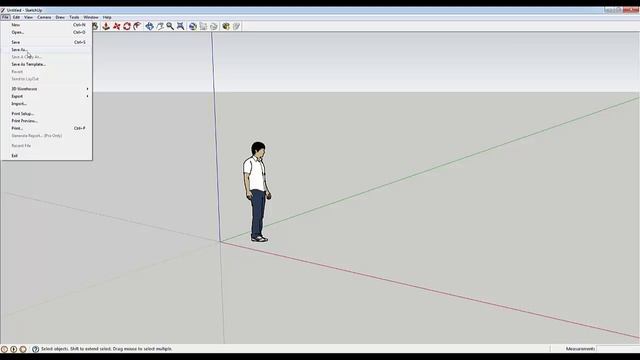The image size is (640, 360).
Task: Open Add Location globe icon
Action: [x=193, y=27]
